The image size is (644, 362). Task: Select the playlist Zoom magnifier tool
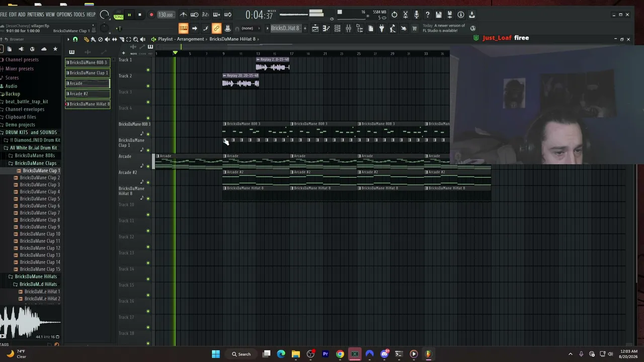[x=135, y=39]
